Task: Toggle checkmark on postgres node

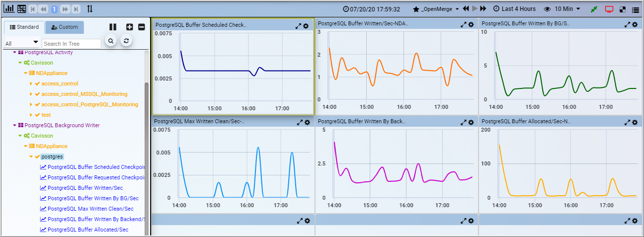Action: point(37,157)
